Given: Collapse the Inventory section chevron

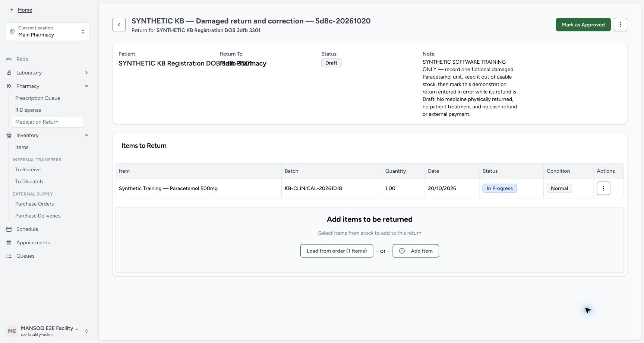Looking at the screenshot, I should pyautogui.click(x=86, y=135).
